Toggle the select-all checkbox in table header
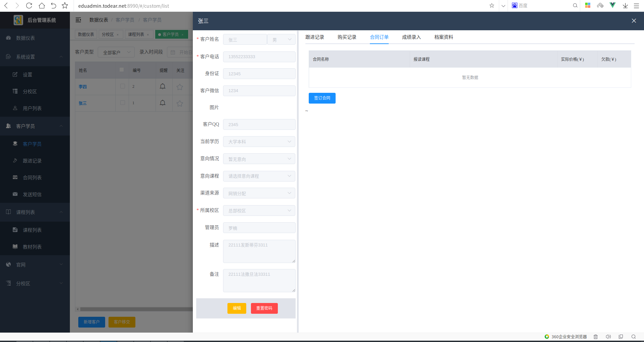The height and width of the screenshot is (342, 644). (x=122, y=70)
